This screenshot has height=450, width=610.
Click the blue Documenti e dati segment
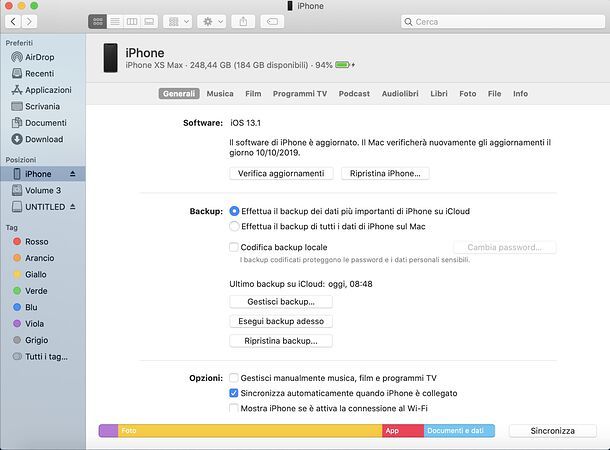(x=459, y=431)
